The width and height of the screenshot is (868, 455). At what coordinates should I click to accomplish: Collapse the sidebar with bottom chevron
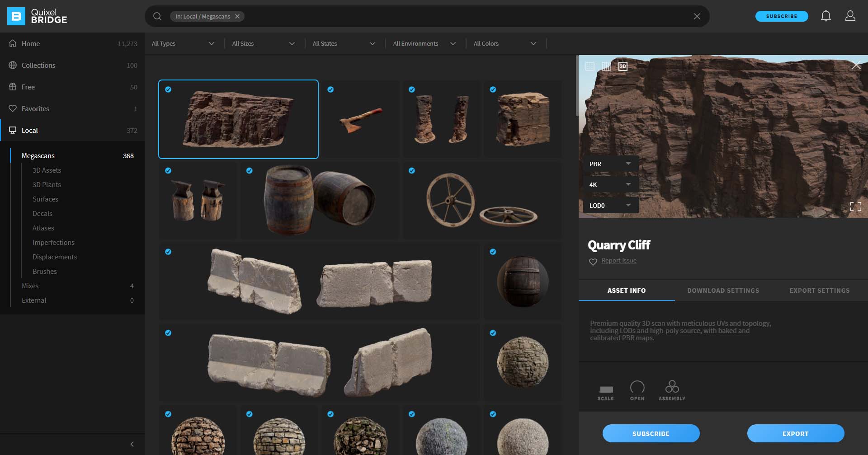tap(132, 444)
